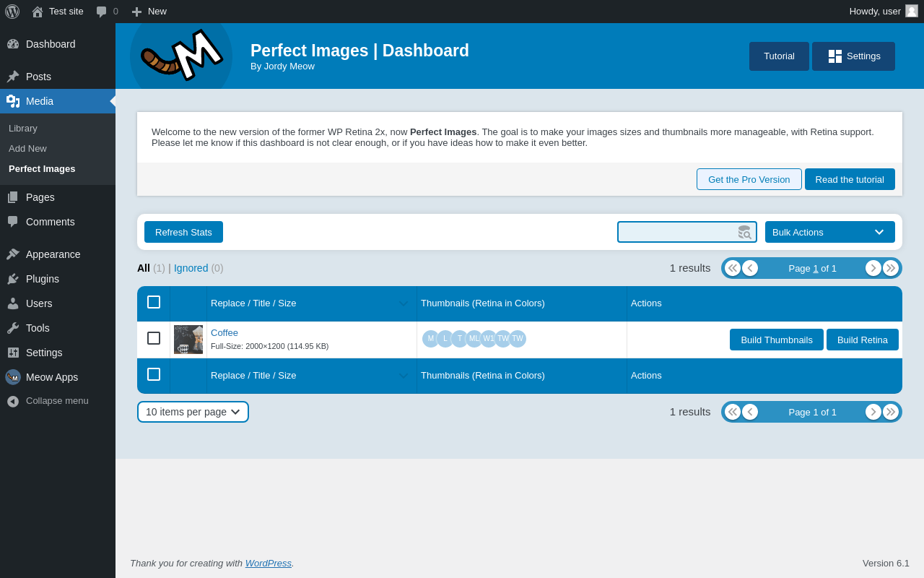Image resolution: width=924 pixels, height=578 pixels.
Task: Go to last page using bottom pagination
Action: click(891, 412)
